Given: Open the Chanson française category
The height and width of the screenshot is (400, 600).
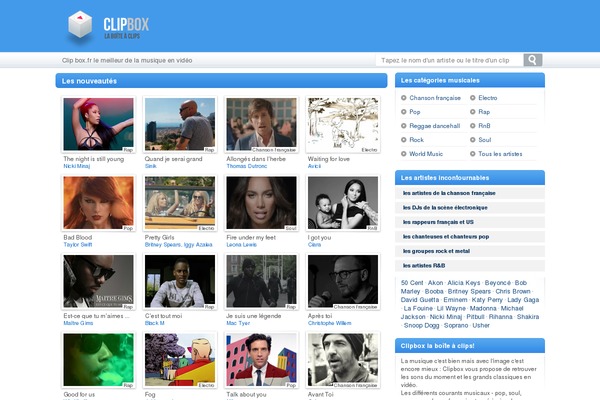Looking at the screenshot, I should coord(435,98).
